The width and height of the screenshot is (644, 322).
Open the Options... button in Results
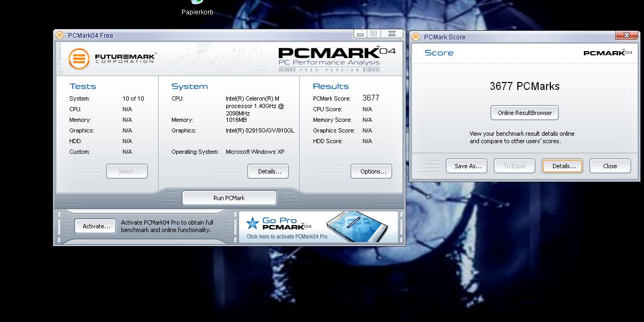point(371,171)
